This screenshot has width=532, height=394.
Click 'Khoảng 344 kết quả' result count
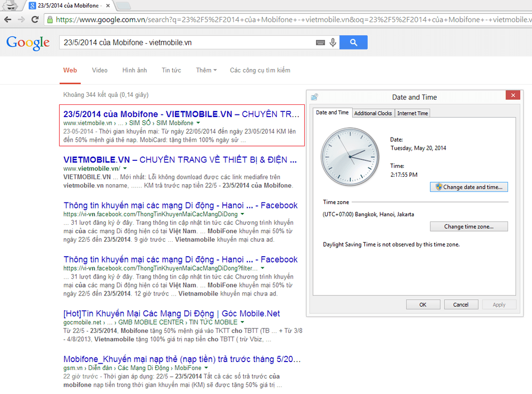click(106, 95)
